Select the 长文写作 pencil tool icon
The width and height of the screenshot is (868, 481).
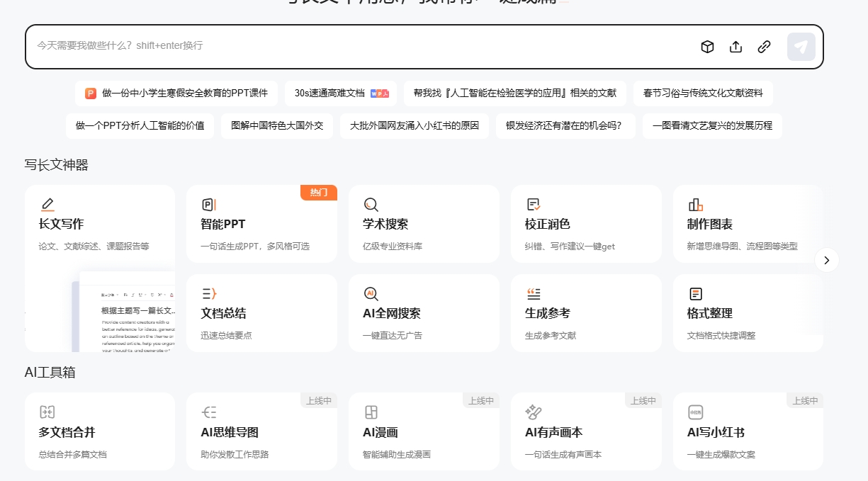(x=47, y=204)
